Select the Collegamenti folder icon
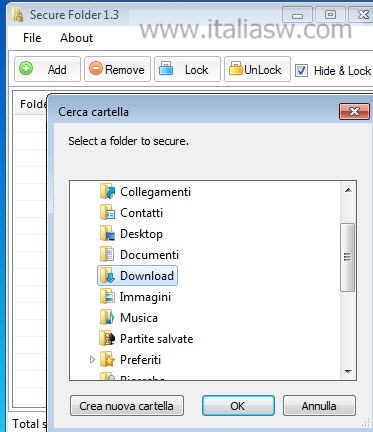Image resolution: width=373 pixels, height=432 pixels. (107, 192)
